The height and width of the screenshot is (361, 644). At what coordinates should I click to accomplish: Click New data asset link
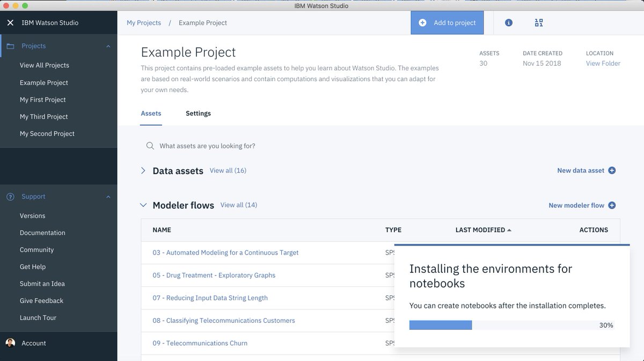point(581,170)
